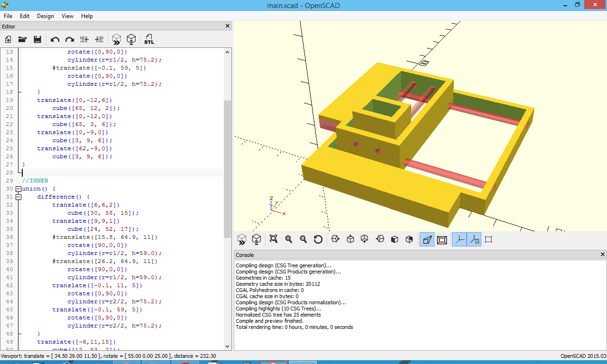Screen dimensions: 607x364
Task: Render the design from the editor toolbar
Action: pyautogui.click(x=131, y=39)
